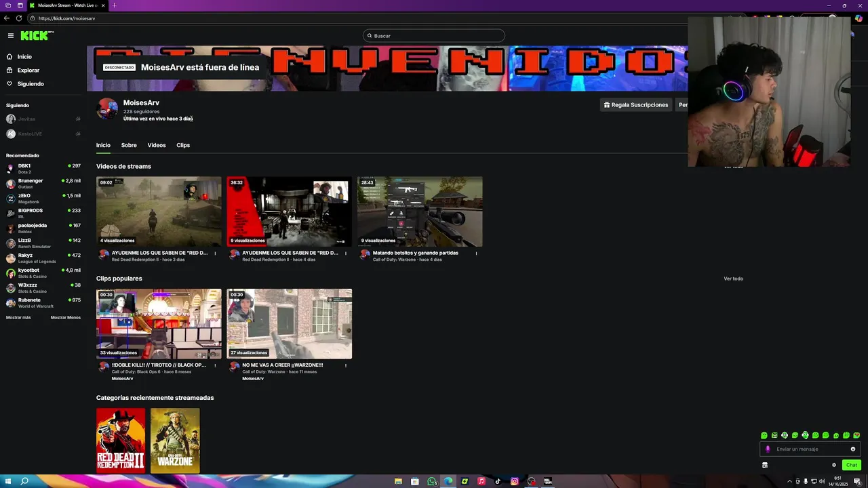Click the MoisesArv profile avatar
Screen dimensions: 868x488
click(x=107, y=108)
